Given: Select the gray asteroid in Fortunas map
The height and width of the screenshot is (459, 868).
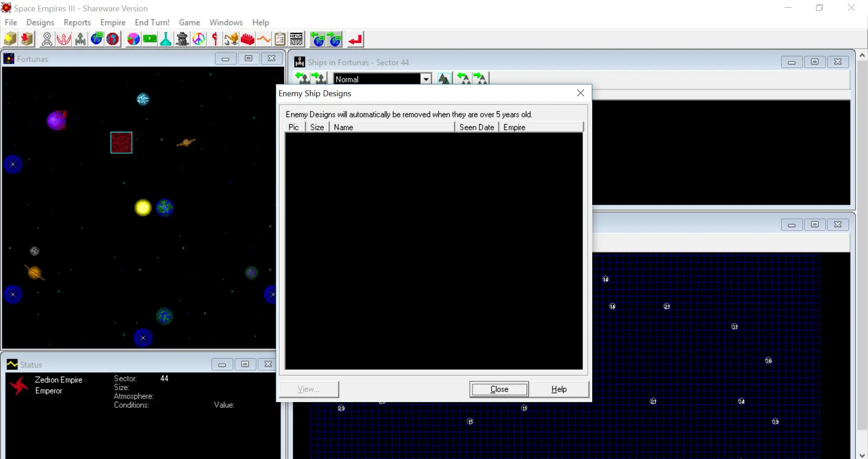Looking at the screenshot, I should point(34,251).
